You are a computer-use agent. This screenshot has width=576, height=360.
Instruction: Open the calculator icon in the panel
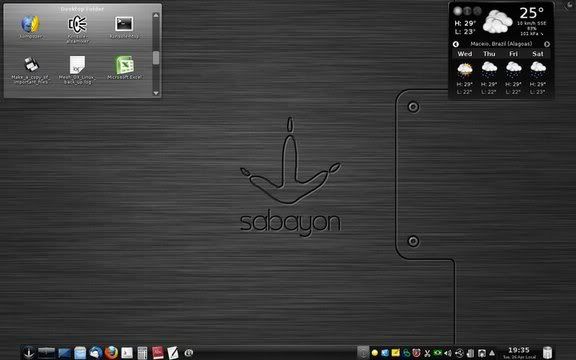point(143,353)
